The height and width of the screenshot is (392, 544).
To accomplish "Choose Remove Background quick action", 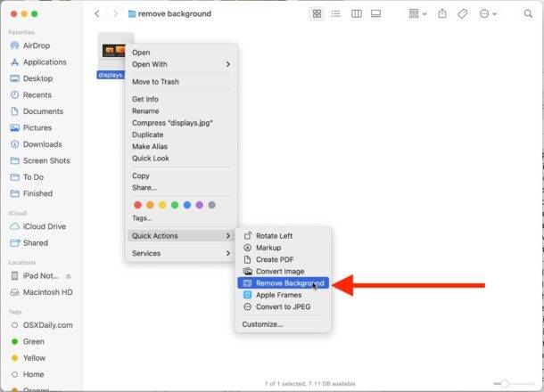I will [x=289, y=283].
